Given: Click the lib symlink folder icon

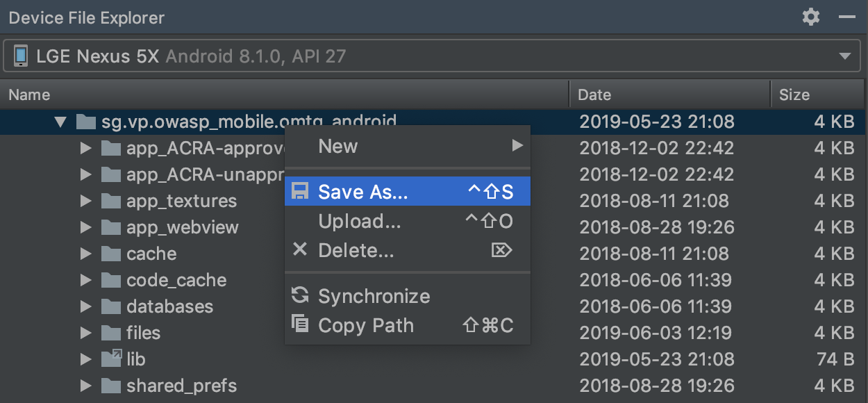Looking at the screenshot, I should click(111, 359).
